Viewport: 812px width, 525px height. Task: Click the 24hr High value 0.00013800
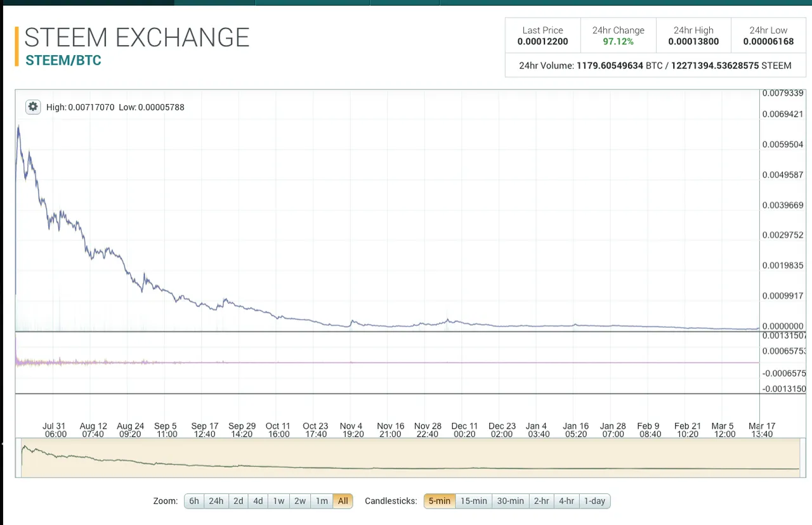click(x=693, y=42)
